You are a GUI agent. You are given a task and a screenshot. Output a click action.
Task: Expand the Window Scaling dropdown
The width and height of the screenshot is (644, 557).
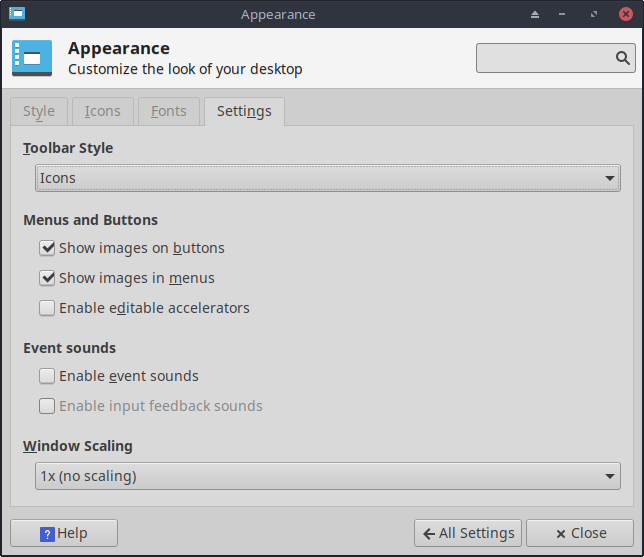(x=327, y=476)
